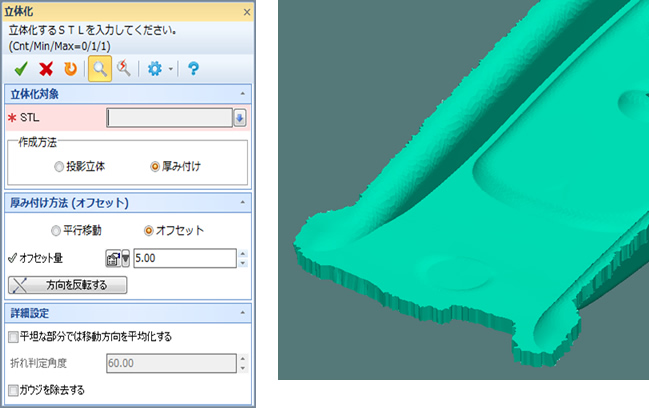Image resolution: width=649 pixels, height=408 pixels.
Task: Open help with the question mark icon
Action: 193,68
